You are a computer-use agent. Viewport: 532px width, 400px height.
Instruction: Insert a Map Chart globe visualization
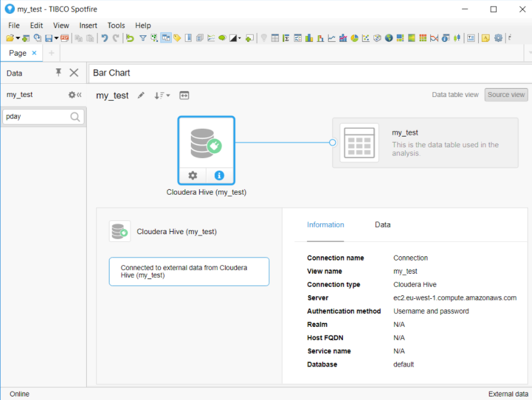pyautogui.click(x=389, y=38)
